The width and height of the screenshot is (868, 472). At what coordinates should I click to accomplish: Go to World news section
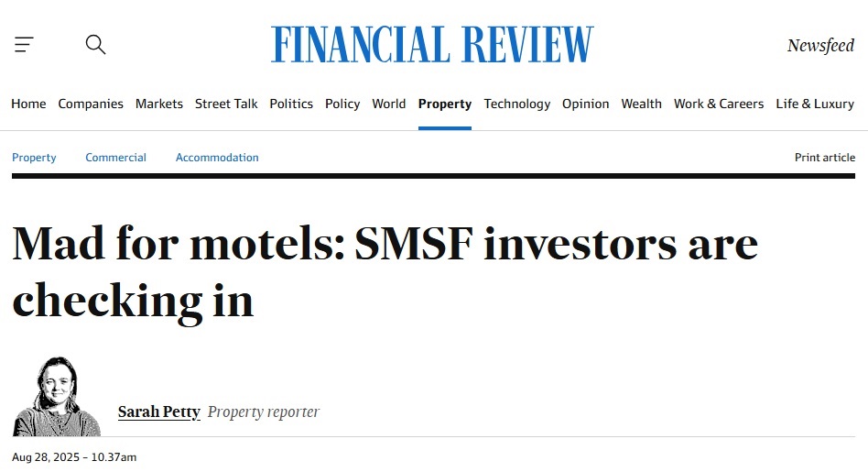tap(388, 104)
